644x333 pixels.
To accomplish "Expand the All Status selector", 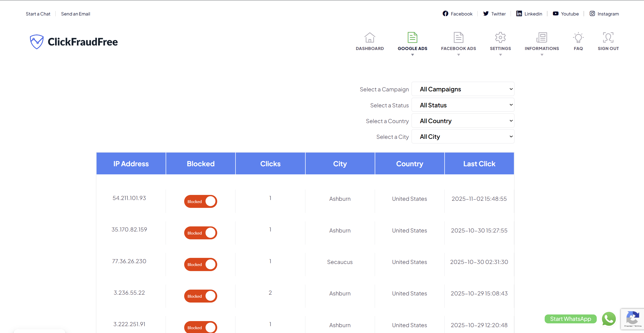I will point(463,105).
